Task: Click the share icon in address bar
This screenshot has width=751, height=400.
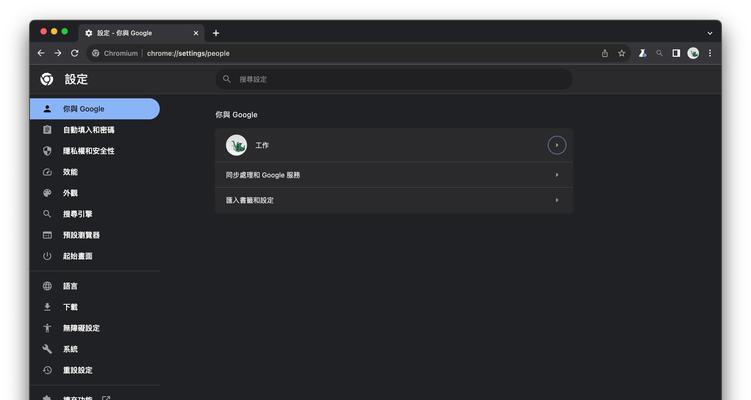Action: point(605,53)
